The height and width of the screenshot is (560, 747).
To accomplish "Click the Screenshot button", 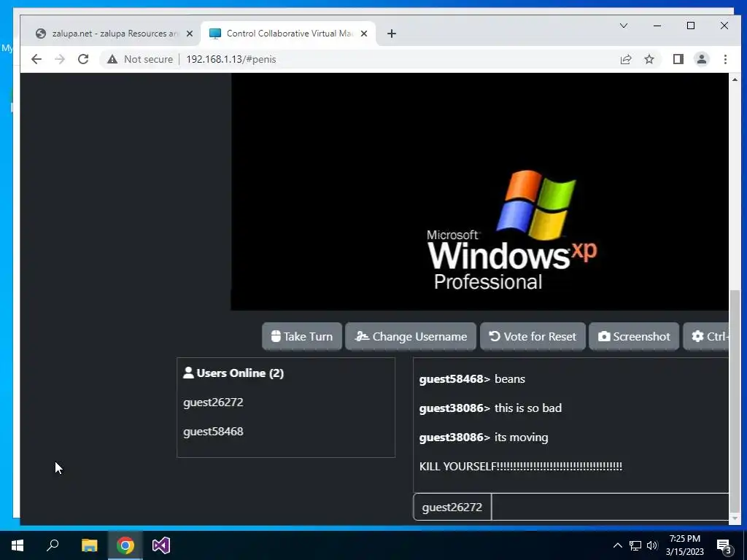I will click(x=634, y=336).
